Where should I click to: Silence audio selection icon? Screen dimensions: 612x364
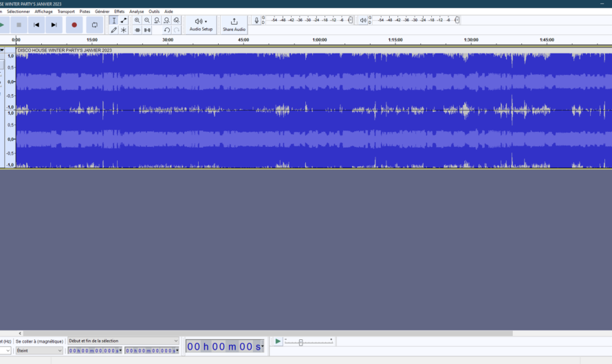pyautogui.click(x=147, y=30)
